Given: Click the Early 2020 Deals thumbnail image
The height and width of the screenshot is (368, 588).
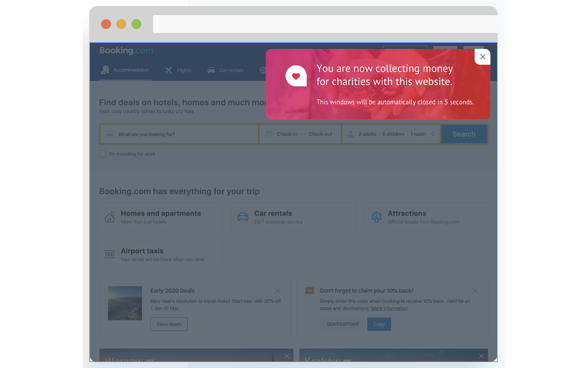Looking at the screenshot, I should (125, 303).
